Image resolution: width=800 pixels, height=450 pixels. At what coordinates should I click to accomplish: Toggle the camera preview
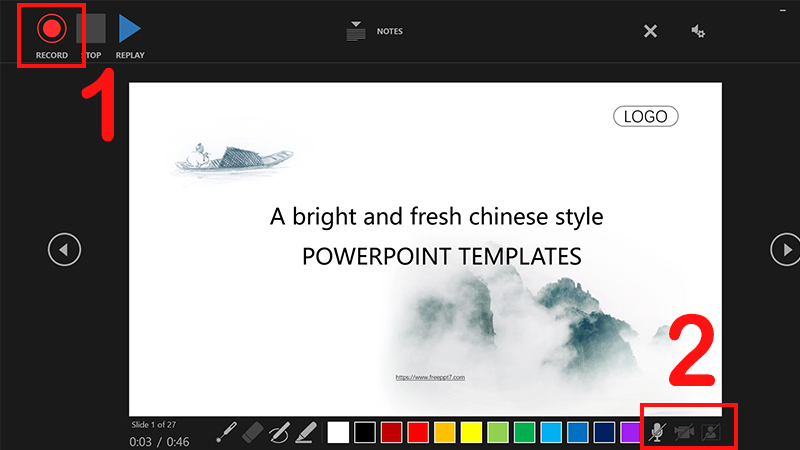tap(711, 432)
